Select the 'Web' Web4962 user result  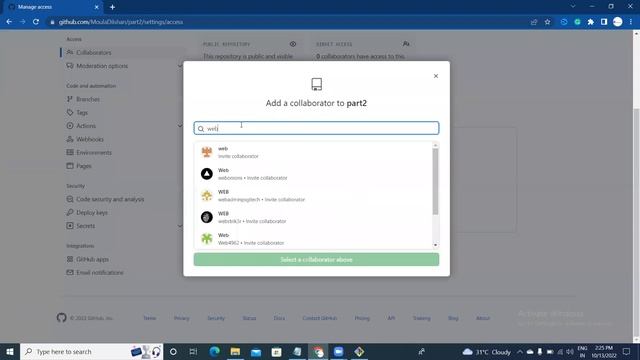point(313,239)
